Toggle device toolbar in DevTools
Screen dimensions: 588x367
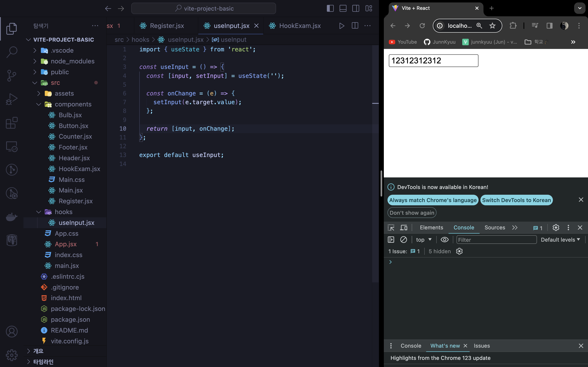404,227
